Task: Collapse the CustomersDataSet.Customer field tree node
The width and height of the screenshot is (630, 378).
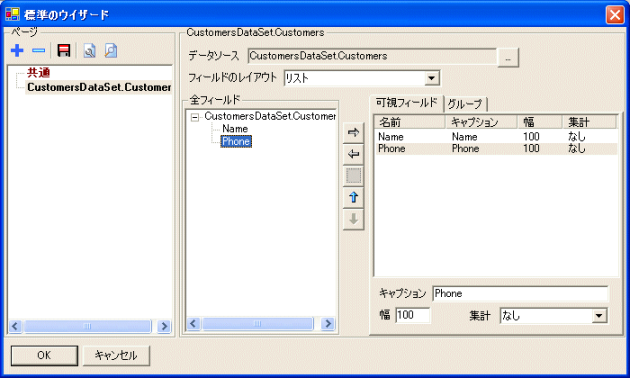Action: tap(195, 117)
